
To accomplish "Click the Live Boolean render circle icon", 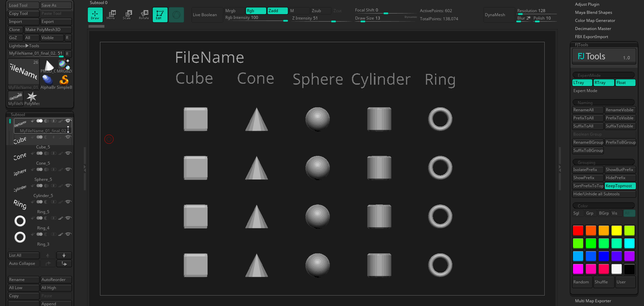I will (176, 15).
